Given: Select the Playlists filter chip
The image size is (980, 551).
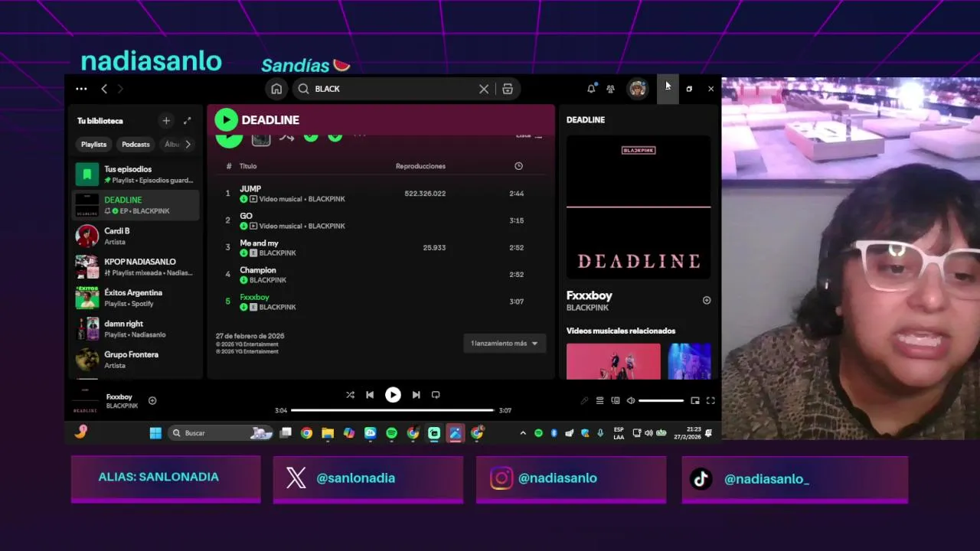Looking at the screenshot, I should [94, 144].
